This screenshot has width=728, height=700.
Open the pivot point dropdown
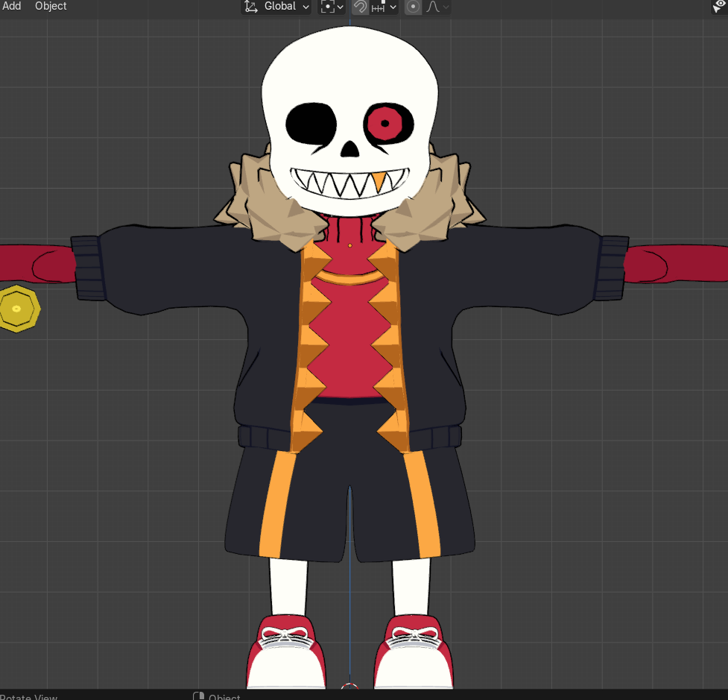pyautogui.click(x=332, y=7)
